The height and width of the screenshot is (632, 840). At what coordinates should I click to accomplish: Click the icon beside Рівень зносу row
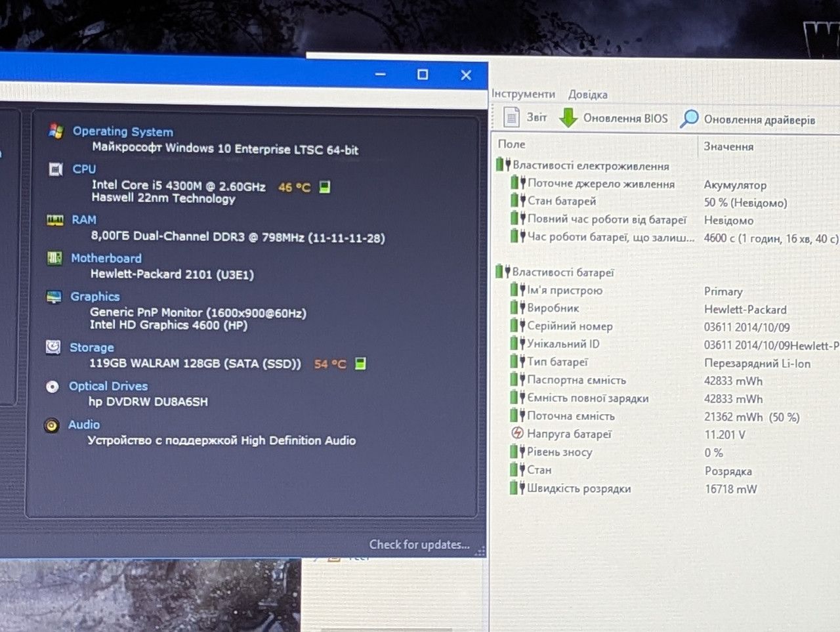pos(518,452)
